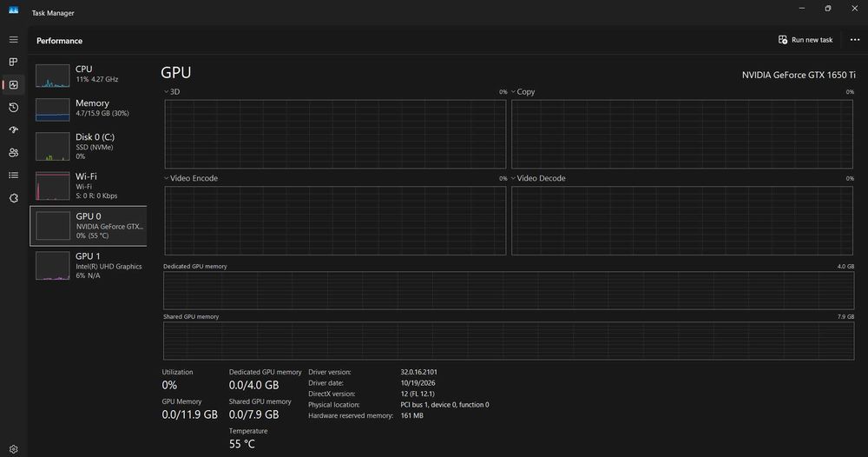This screenshot has width=868, height=457.
Task: Open the hamburger navigation menu
Action: (x=13, y=40)
